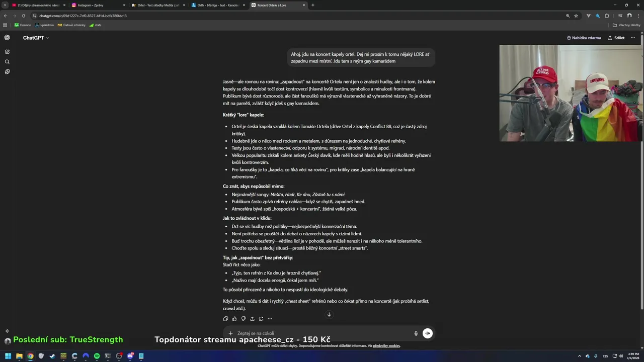Open Discord from the taskbar

tap(130, 356)
